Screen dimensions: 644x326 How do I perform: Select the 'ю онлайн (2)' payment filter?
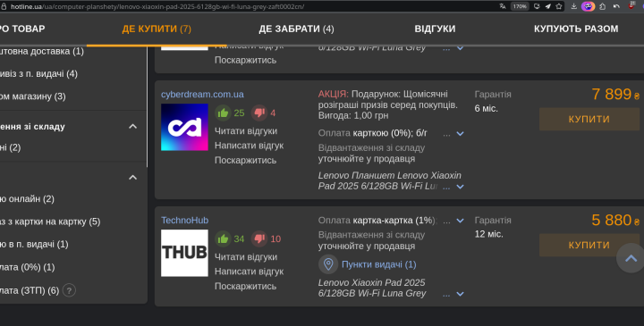click(27, 199)
